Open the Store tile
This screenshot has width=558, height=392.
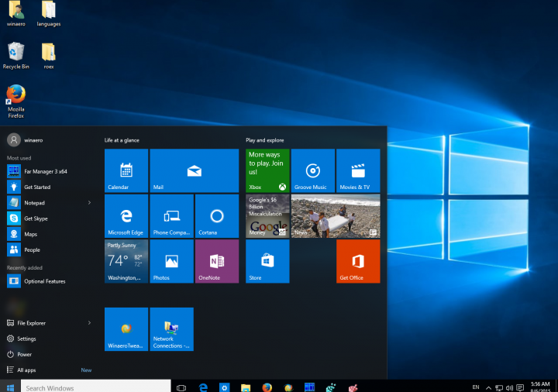267,261
